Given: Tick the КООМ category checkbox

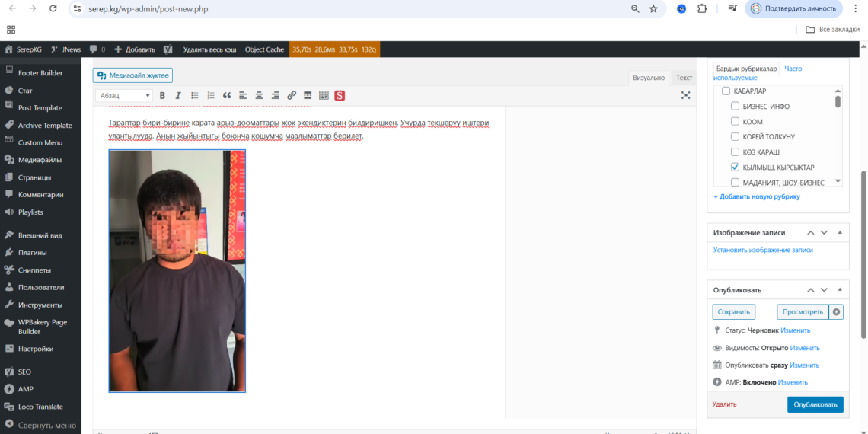Looking at the screenshot, I should click(735, 122).
